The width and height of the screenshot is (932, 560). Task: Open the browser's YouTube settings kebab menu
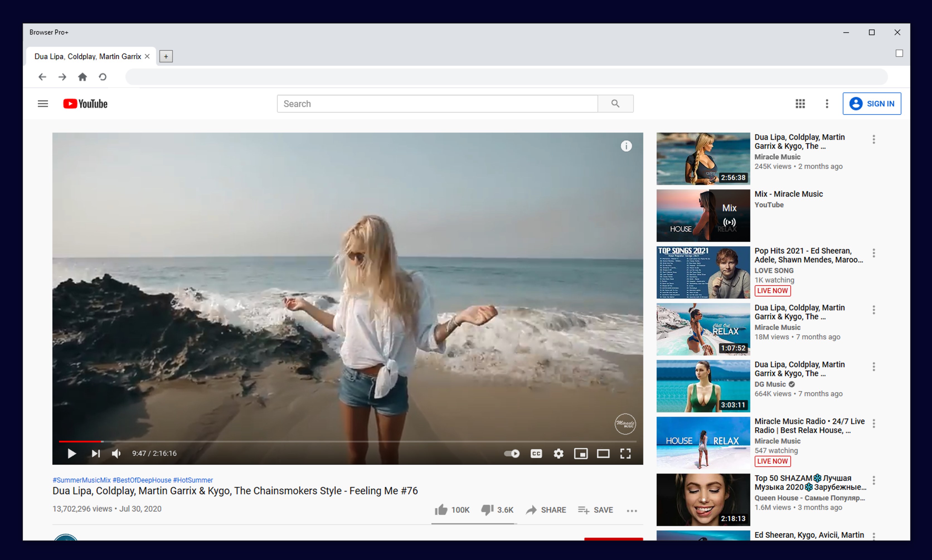tap(827, 103)
